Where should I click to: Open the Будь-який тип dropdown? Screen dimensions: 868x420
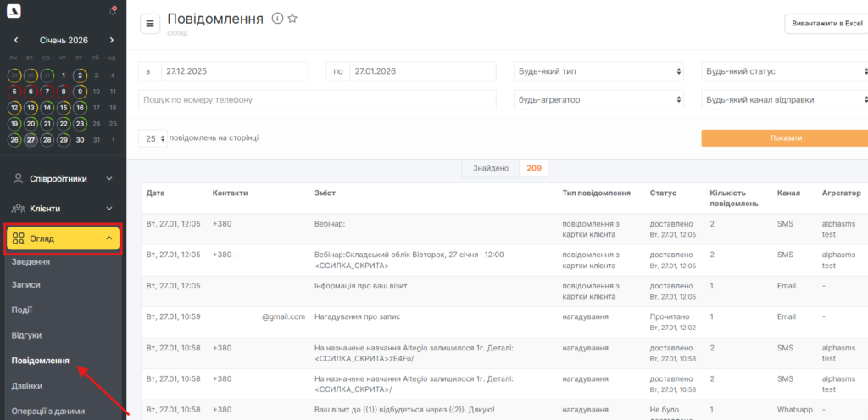[x=598, y=71]
